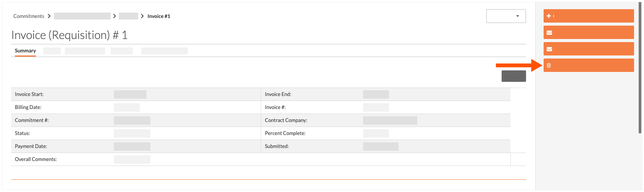The image size is (644, 192).
Task: Click the 'Status:' label
Action: click(x=22, y=133)
